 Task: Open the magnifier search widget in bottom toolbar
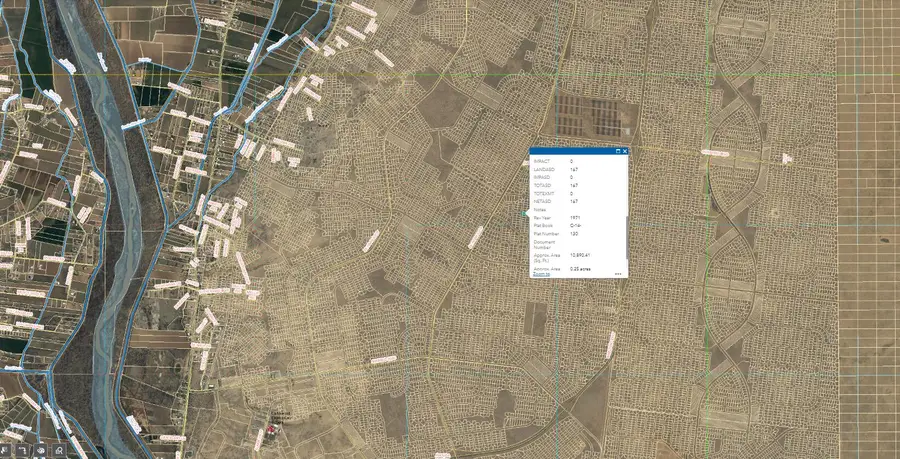[x=60, y=451]
